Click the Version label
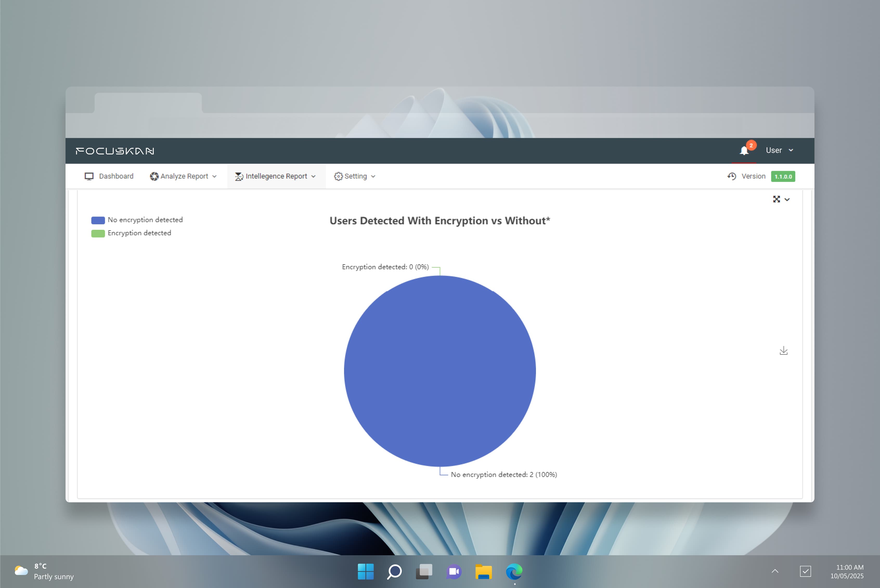880x588 pixels. (753, 176)
